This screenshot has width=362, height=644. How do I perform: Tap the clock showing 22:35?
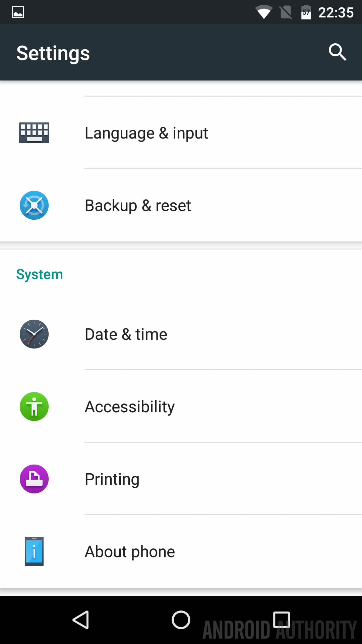tap(336, 13)
